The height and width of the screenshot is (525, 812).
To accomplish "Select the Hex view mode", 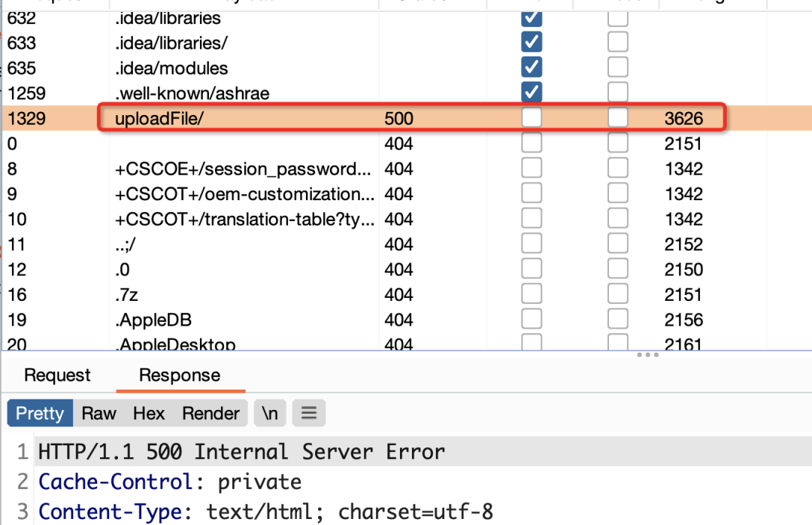I will [x=149, y=413].
